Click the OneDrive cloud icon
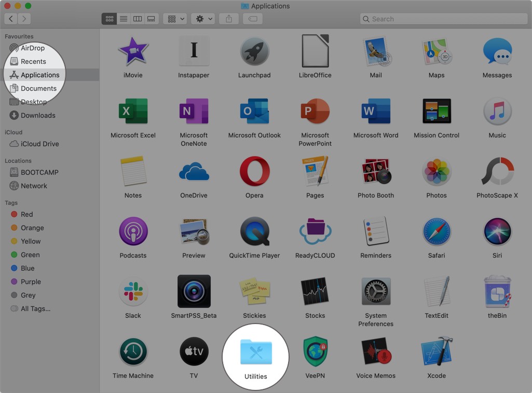This screenshot has width=532, height=393. (x=194, y=172)
